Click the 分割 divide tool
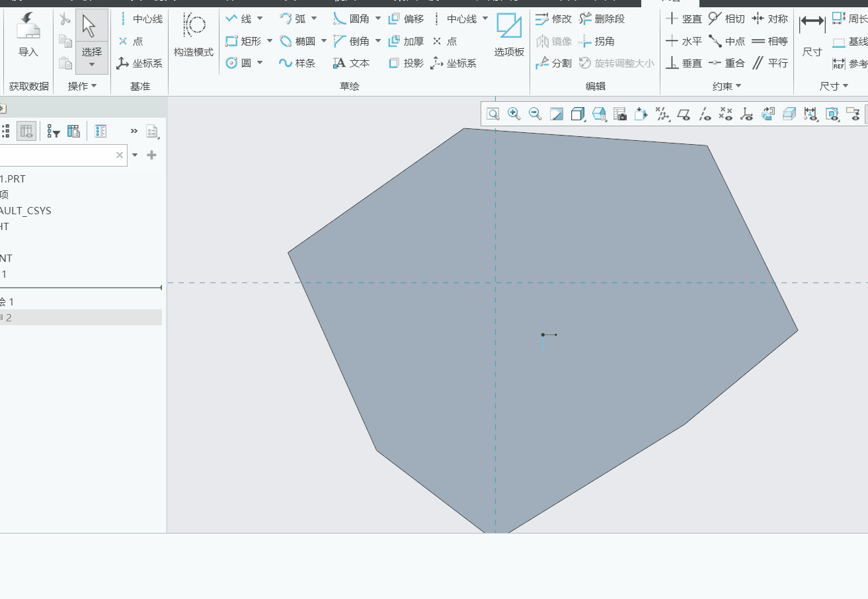Viewport: 868px width, 599px height. click(553, 63)
